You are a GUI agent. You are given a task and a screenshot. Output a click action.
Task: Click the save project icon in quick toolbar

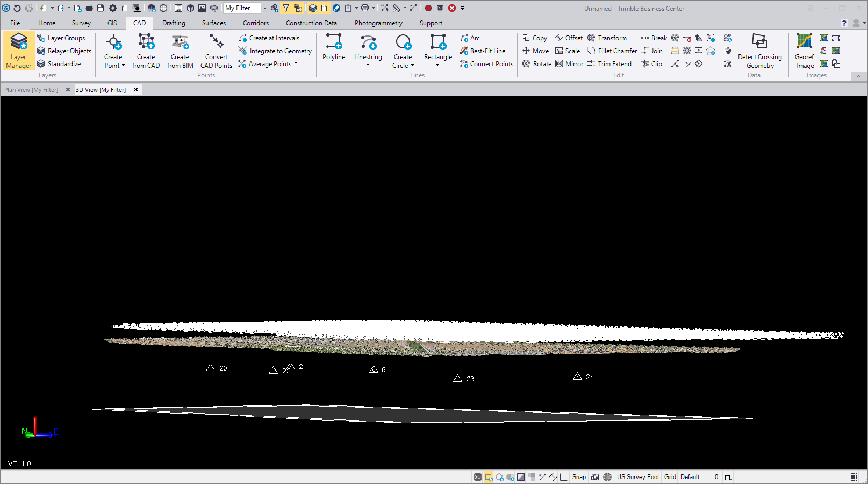(101, 8)
